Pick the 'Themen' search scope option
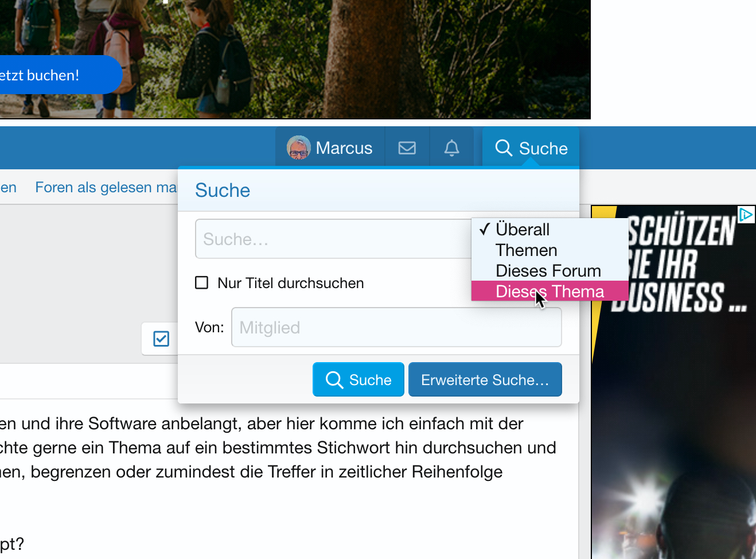756x559 pixels. (x=526, y=250)
